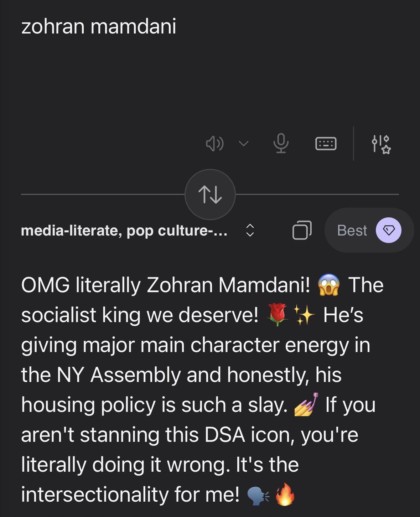The height and width of the screenshot is (517, 420).
Task: Tap the microphone icon for voice input
Action: 281,143
